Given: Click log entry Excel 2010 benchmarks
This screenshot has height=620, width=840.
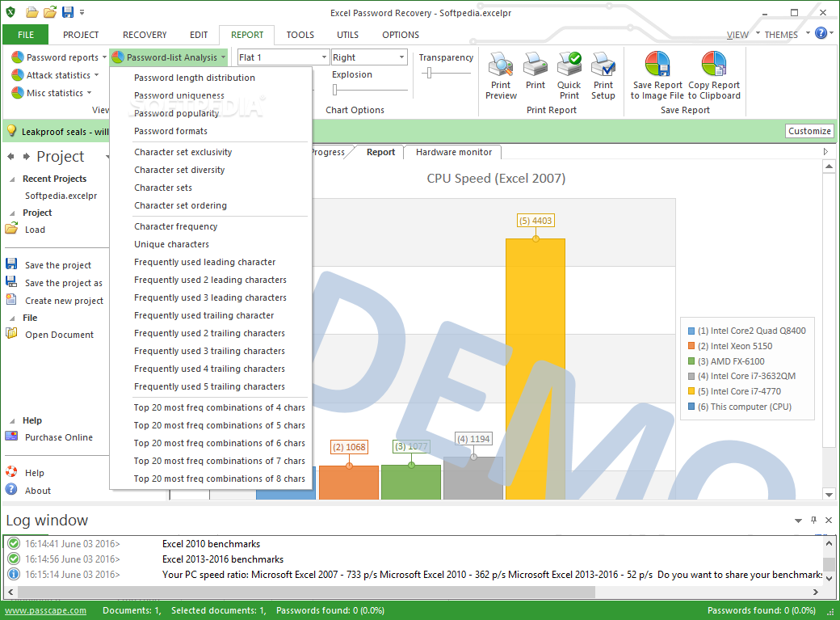Looking at the screenshot, I should click(211, 544).
